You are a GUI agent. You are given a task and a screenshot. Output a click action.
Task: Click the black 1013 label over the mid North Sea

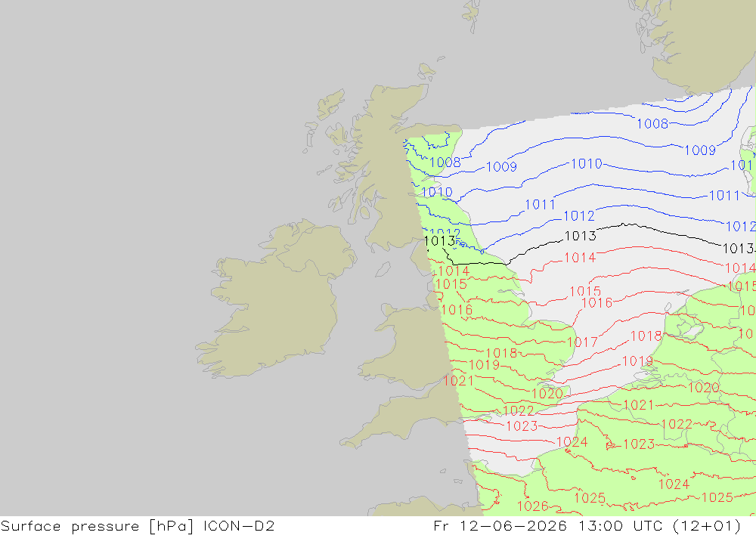click(x=581, y=236)
